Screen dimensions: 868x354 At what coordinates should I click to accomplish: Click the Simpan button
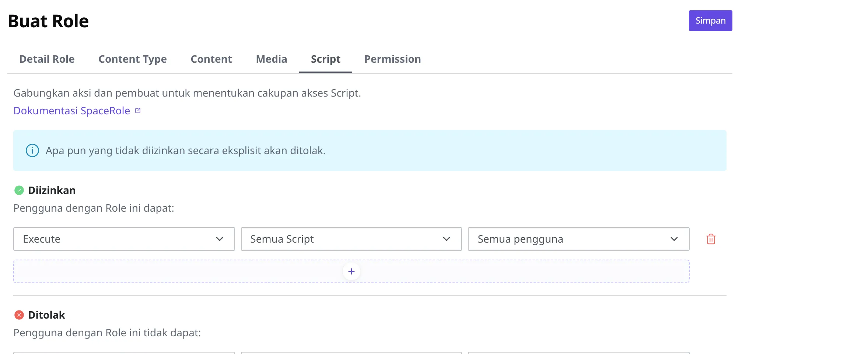710,21
